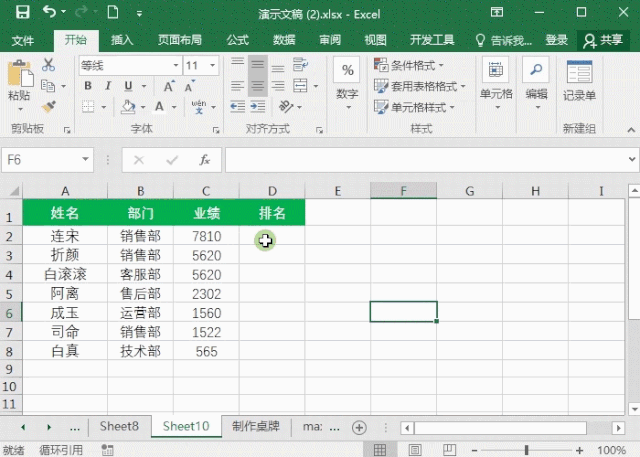Apply cell borders using the border icon
640x457 pixels.
tap(88, 107)
